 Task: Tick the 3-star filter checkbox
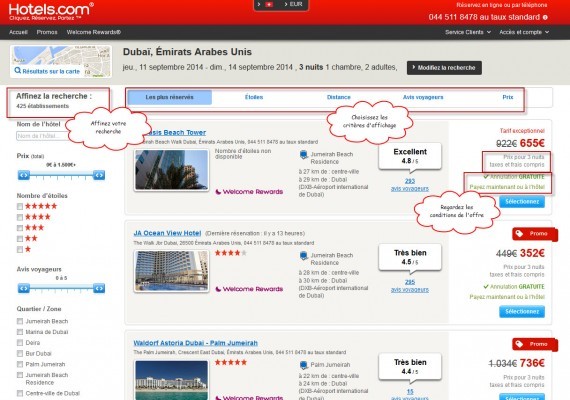(x=20, y=228)
